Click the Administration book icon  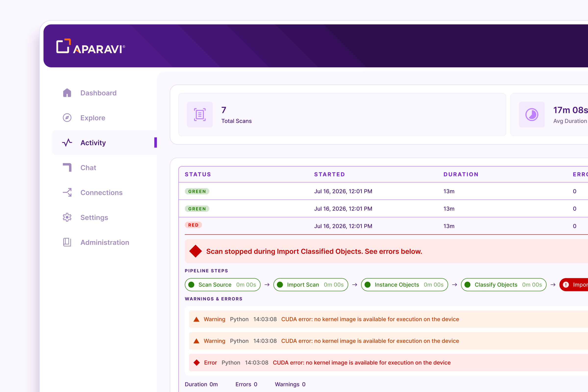[67, 242]
